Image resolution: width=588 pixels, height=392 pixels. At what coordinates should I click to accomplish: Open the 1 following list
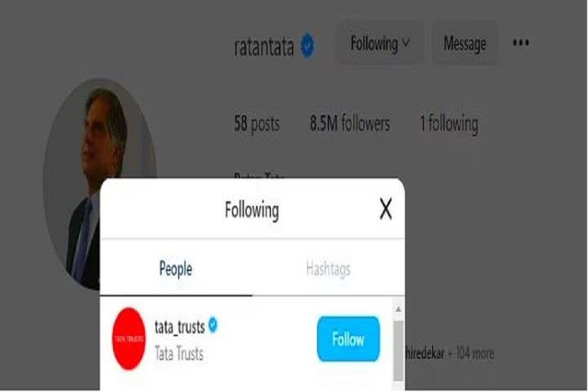[449, 125]
